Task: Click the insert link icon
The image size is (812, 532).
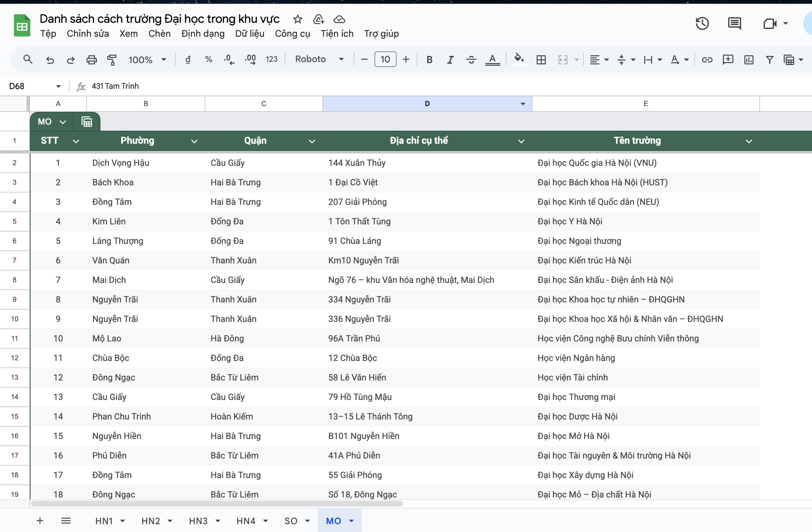Action: pyautogui.click(x=707, y=60)
